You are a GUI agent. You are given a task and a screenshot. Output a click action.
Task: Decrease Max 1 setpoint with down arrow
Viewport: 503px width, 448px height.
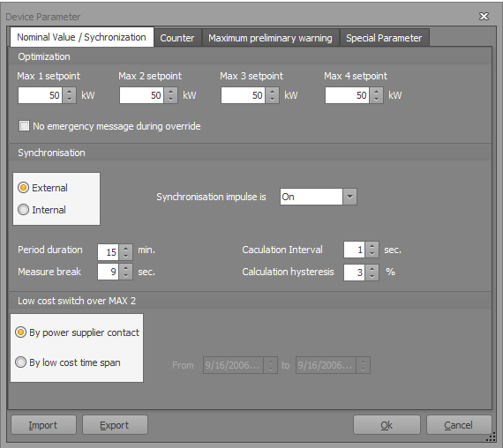coord(70,100)
